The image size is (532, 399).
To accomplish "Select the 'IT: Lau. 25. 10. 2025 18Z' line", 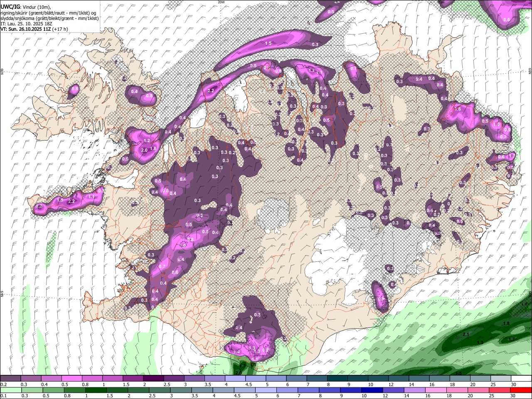I will [27, 24].
